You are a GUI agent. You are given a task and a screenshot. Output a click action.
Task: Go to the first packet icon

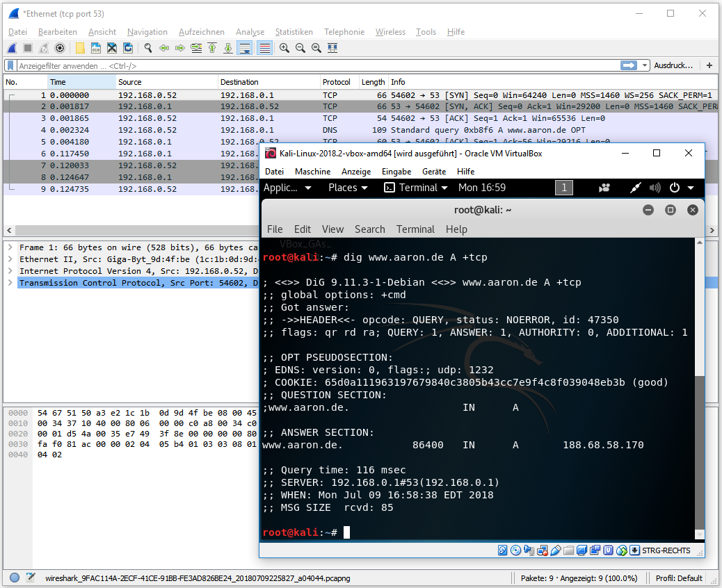[x=212, y=48]
